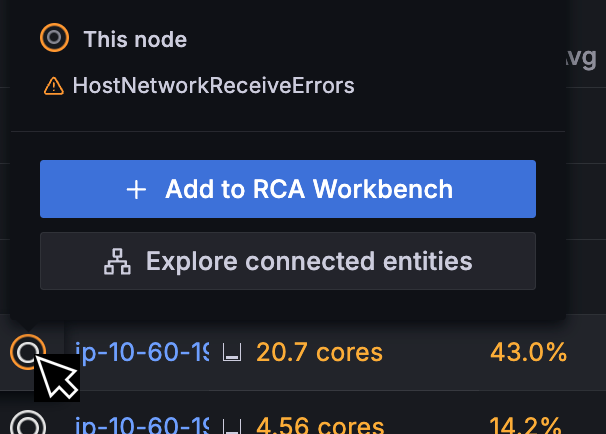The width and height of the screenshot is (606, 434).
Task: Click the 14.2% average value
Action: pos(528,424)
